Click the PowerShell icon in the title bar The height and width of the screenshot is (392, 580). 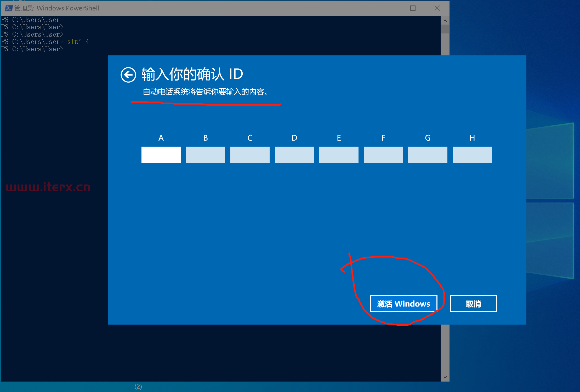pos(8,8)
